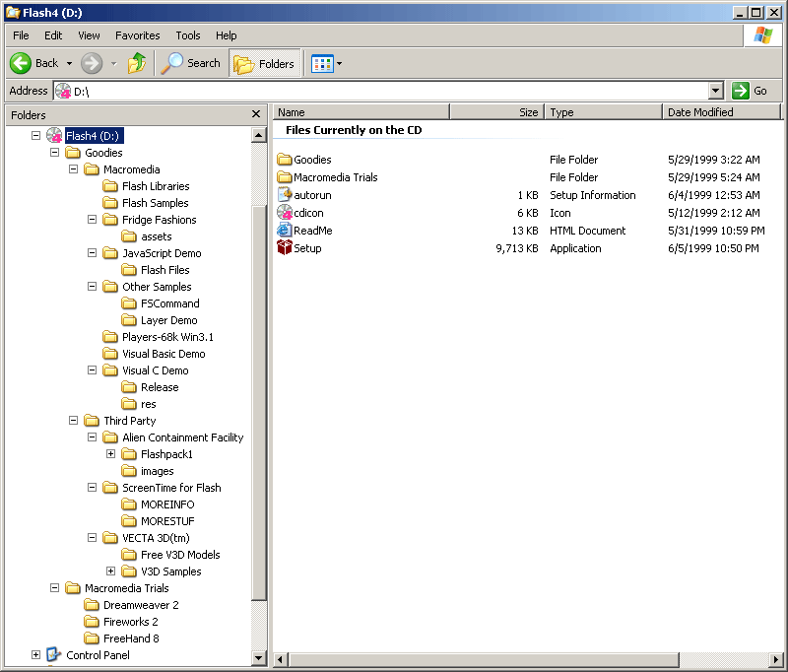Screen dimensions: 788x672
Task: Close the Folders pane with its X
Action: tap(256, 114)
